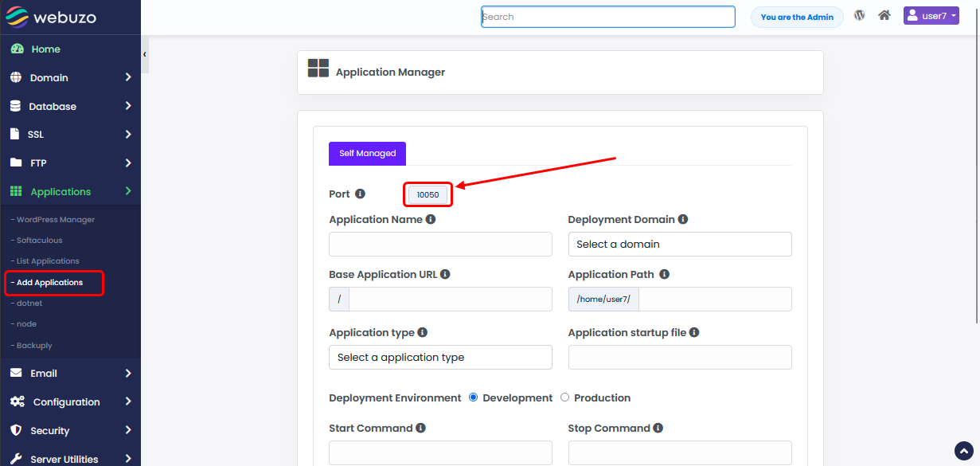The height and width of the screenshot is (466, 980).
Task: Click the port 10050 button
Action: (428, 194)
